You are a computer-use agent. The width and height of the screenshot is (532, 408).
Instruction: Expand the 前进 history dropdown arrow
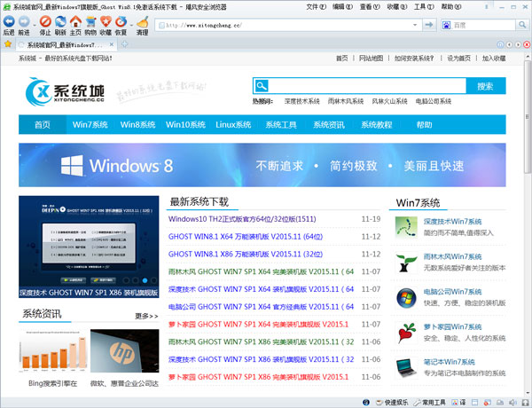pyautogui.click(x=35, y=25)
